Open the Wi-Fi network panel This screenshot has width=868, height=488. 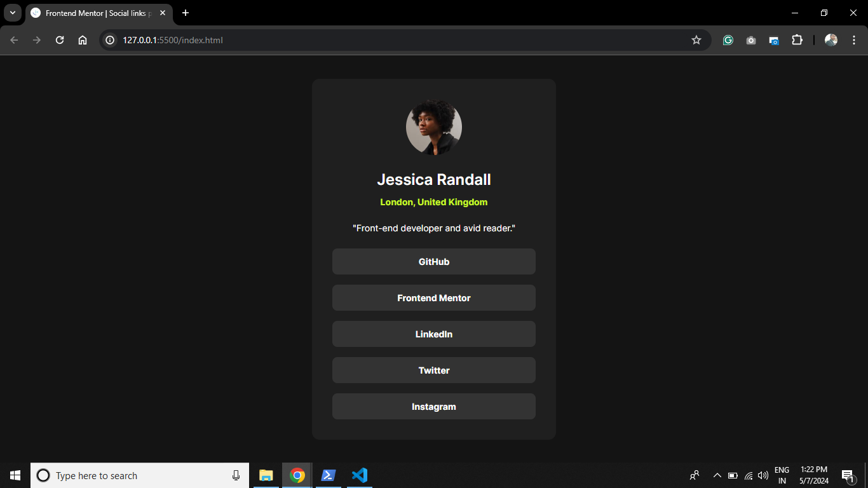pyautogui.click(x=749, y=475)
